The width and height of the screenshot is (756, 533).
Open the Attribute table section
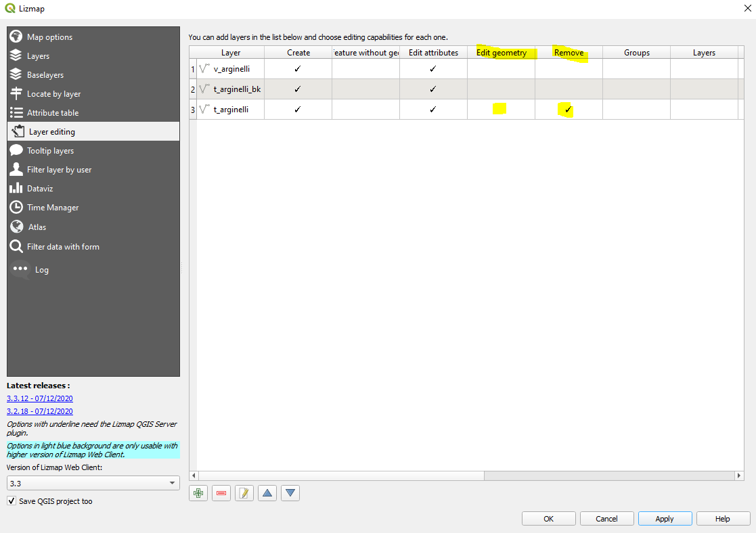pyautogui.click(x=54, y=112)
